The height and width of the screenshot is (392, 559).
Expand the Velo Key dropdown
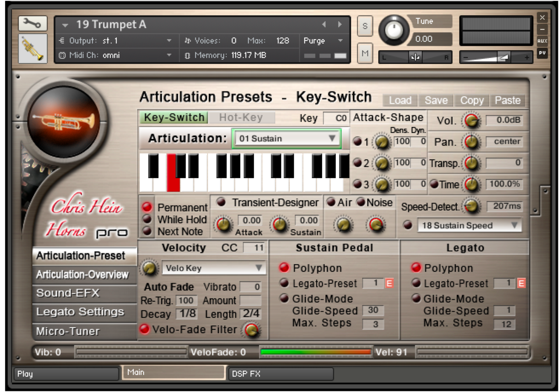tap(214, 268)
